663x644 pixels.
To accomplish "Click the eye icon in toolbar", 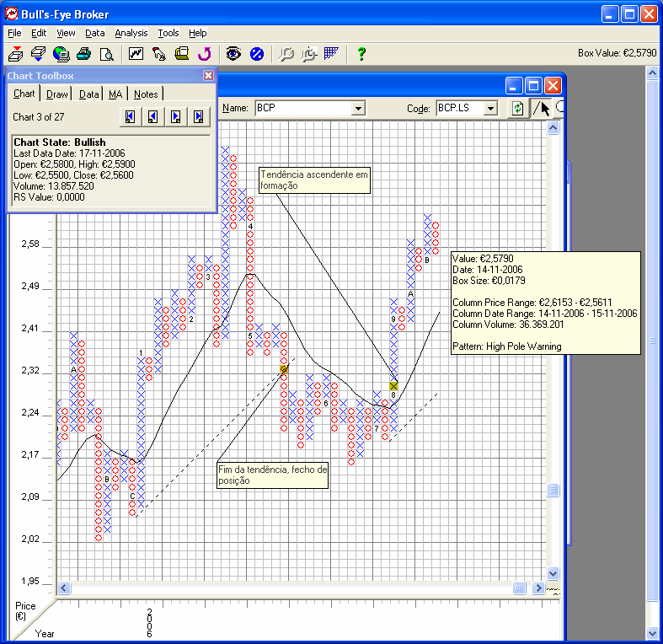I will click(233, 54).
